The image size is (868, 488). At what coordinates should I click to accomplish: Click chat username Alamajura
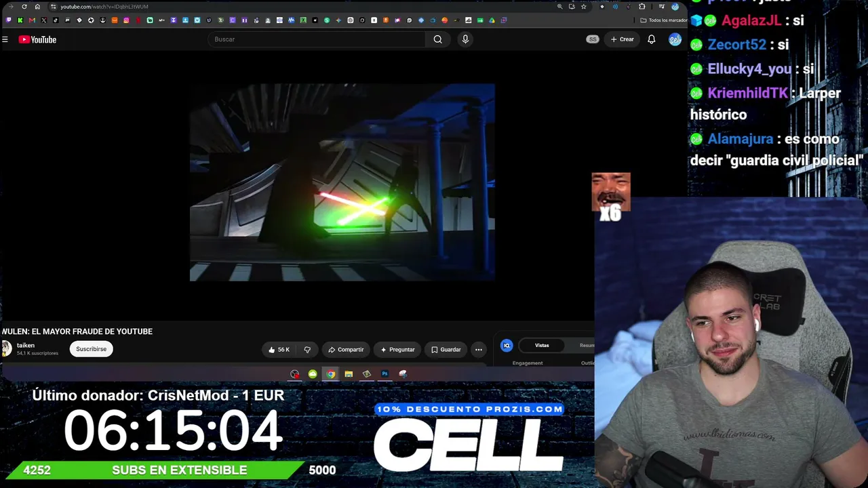tap(740, 139)
